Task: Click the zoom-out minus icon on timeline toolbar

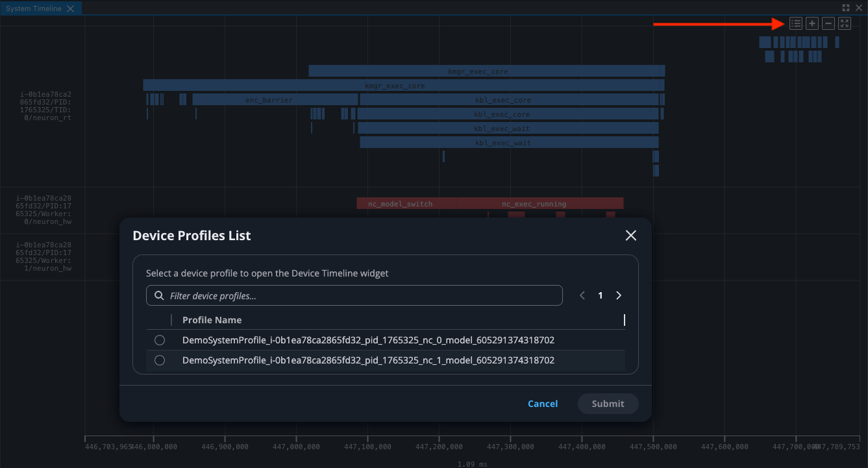Action: click(828, 23)
